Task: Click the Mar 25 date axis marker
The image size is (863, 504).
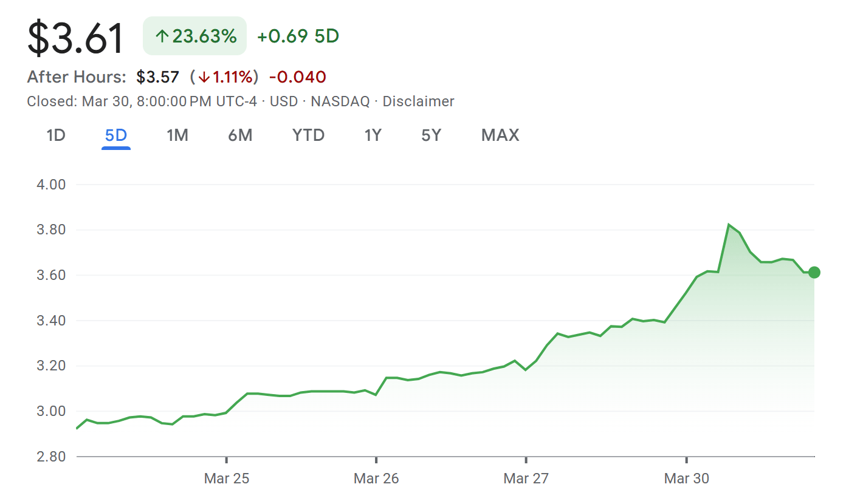Action: click(x=226, y=478)
